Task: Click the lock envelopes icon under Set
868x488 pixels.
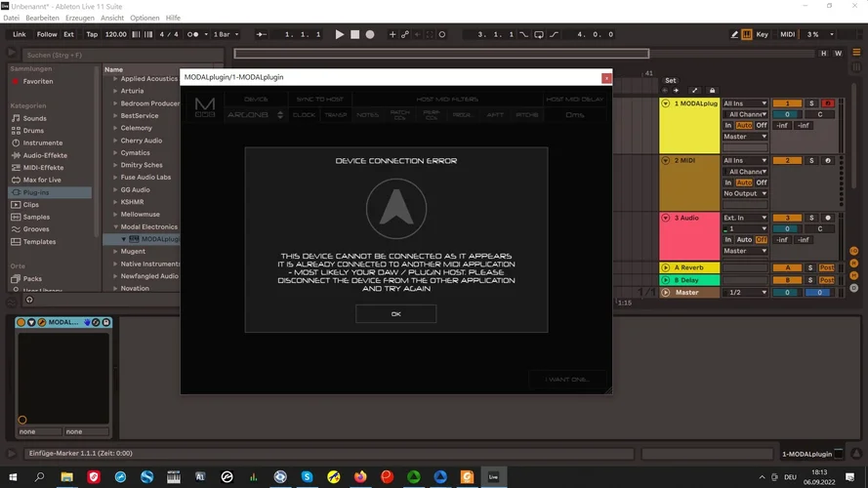Action: [713, 90]
